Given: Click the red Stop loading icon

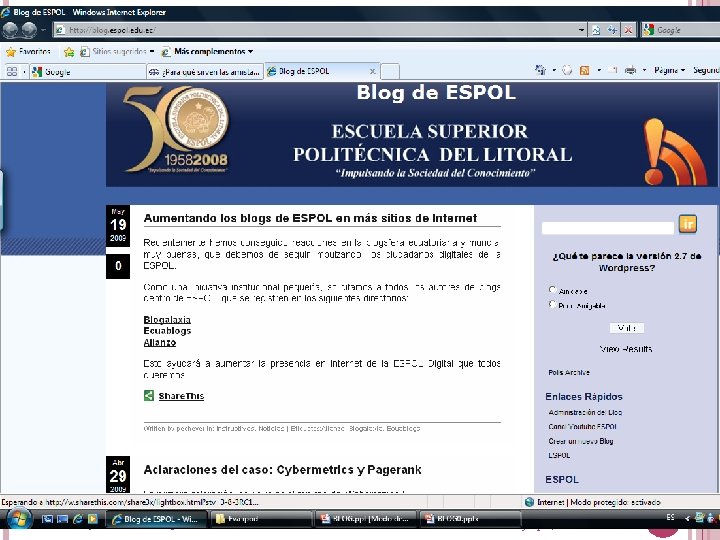Looking at the screenshot, I should point(628,30).
